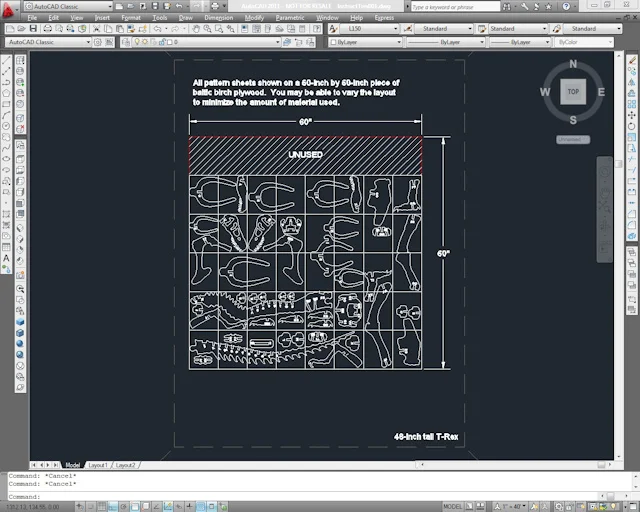Click the keyword search input field
The image size is (640, 512).
pos(455,7)
